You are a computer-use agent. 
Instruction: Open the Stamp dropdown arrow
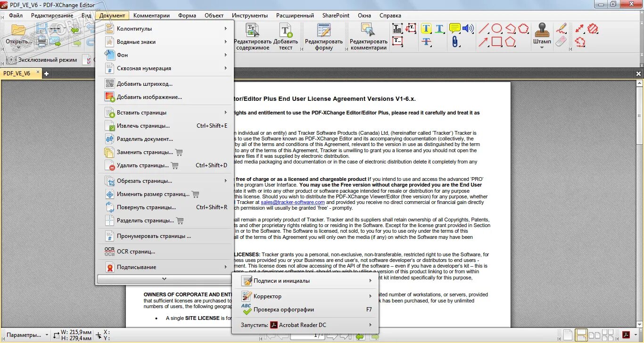(542, 47)
